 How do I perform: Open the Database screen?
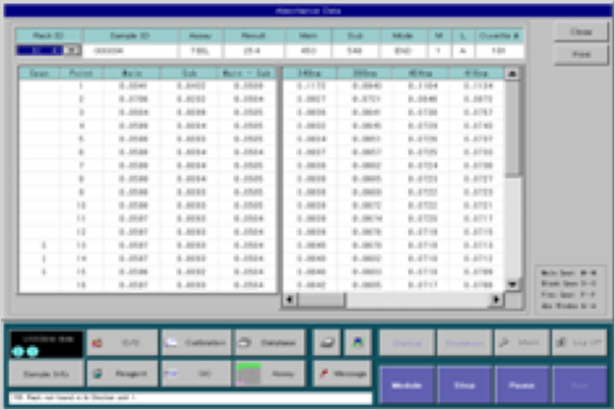tap(269, 343)
